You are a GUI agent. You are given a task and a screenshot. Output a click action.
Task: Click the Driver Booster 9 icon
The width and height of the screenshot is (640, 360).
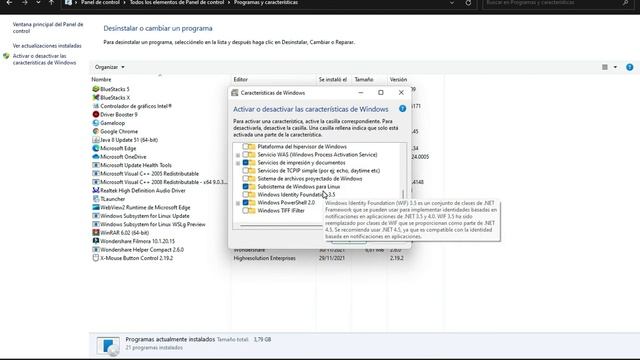point(96,114)
